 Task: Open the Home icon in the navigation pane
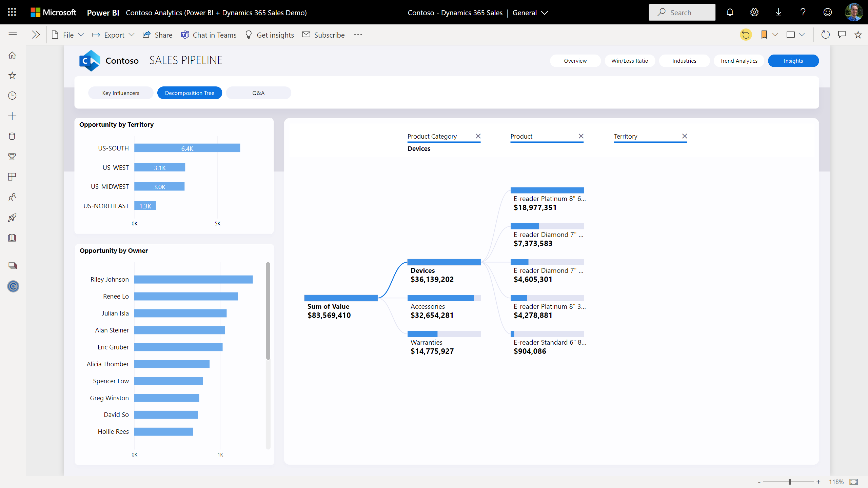[12, 55]
